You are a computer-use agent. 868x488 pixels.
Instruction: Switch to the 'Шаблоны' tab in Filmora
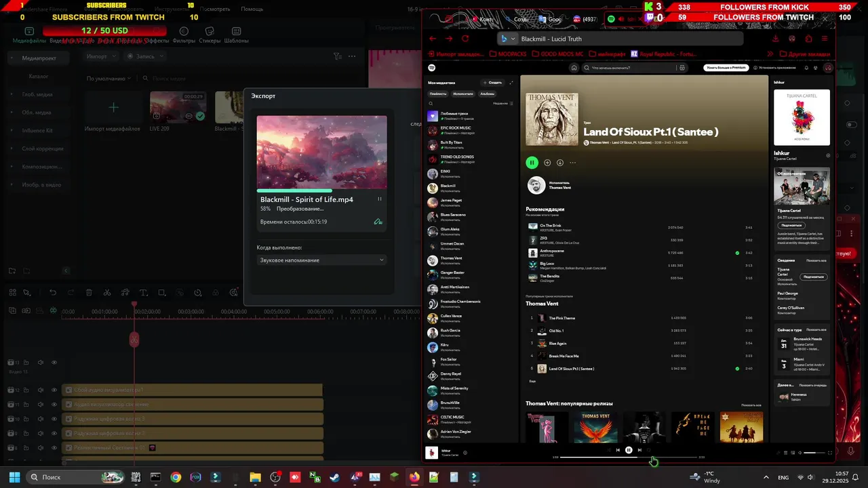coord(236,35)
